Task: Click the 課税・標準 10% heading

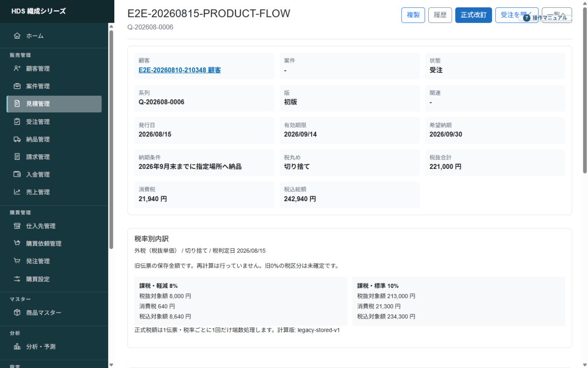Action: 378,286
